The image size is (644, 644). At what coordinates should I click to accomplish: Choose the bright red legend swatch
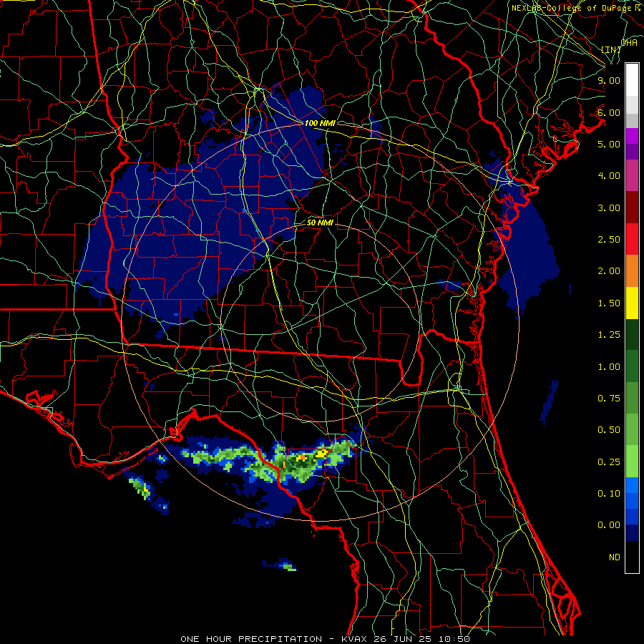click(632, 239)
